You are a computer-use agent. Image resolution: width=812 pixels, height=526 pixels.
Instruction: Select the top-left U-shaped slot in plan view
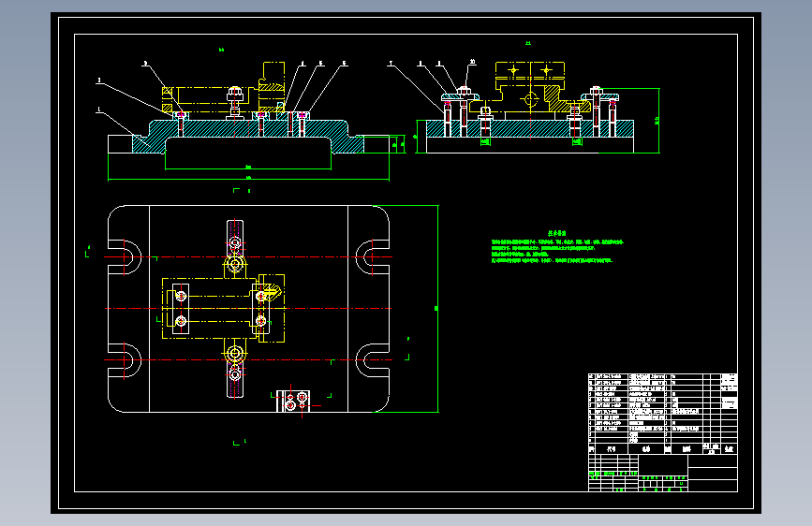(125, 256)
